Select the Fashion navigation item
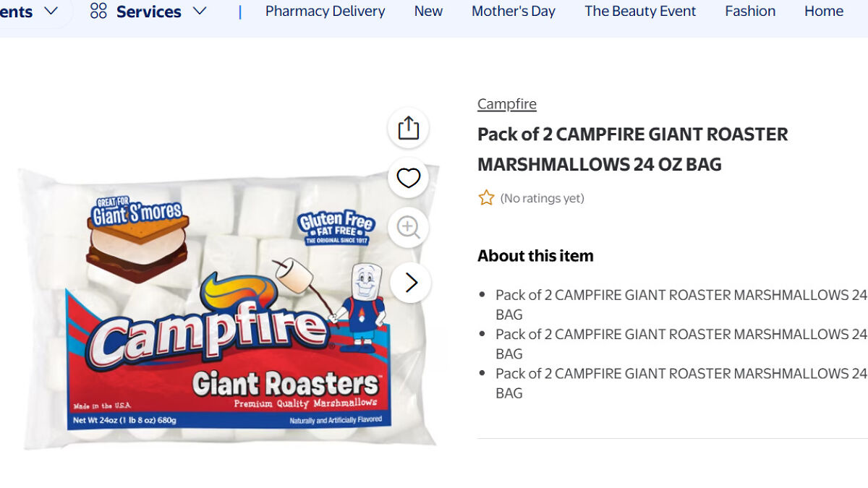 750,12
